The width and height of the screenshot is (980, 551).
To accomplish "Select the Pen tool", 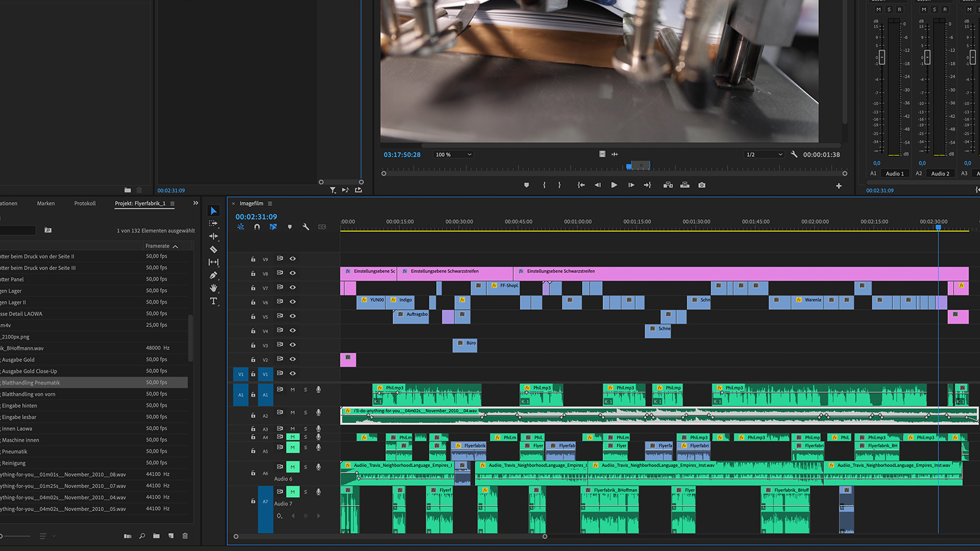I will [x=214, y=275].
